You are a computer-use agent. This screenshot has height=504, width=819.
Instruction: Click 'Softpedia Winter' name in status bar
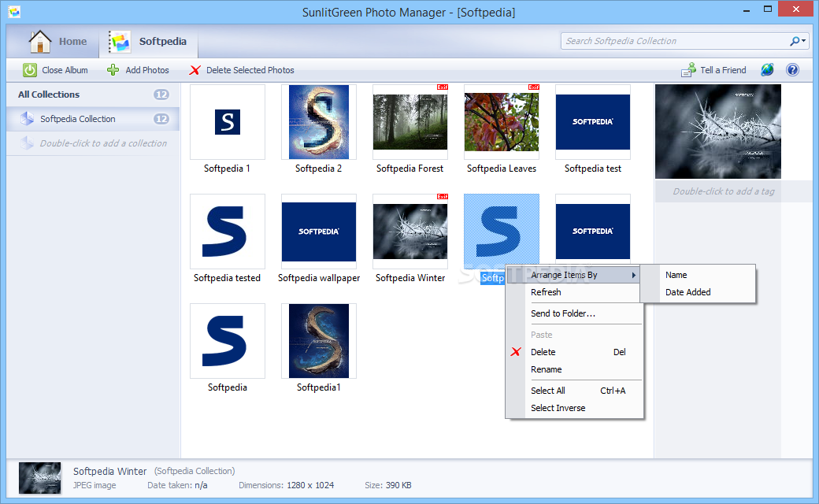(x=109, y=471)
